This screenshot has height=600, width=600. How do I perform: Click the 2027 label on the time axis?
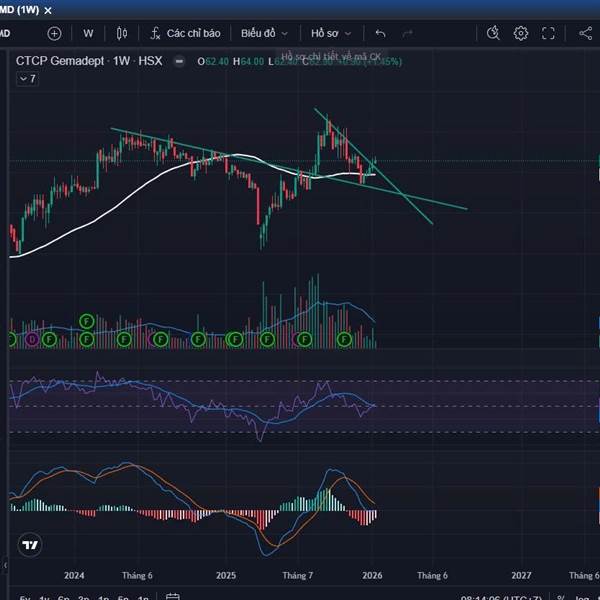coord(521,575)
